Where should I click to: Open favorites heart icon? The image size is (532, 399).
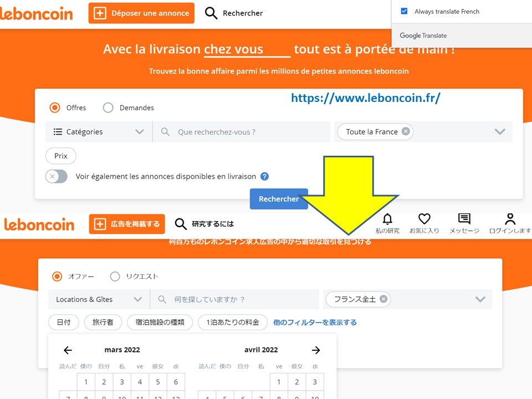coord(424,219)
